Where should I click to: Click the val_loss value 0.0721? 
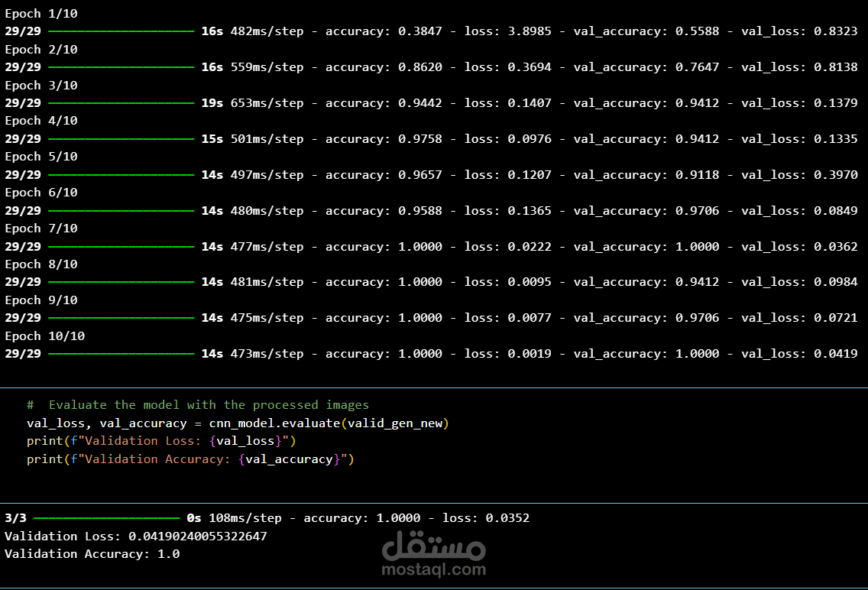point(836,318)
